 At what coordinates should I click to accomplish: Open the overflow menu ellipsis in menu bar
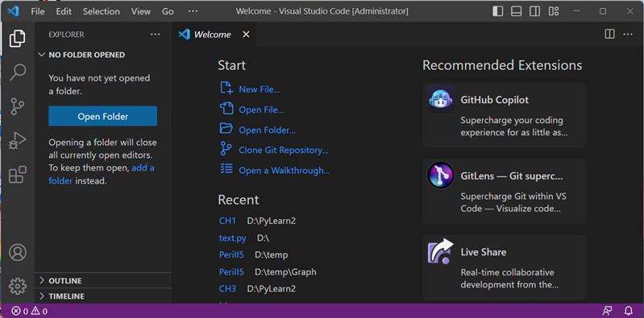193,11
